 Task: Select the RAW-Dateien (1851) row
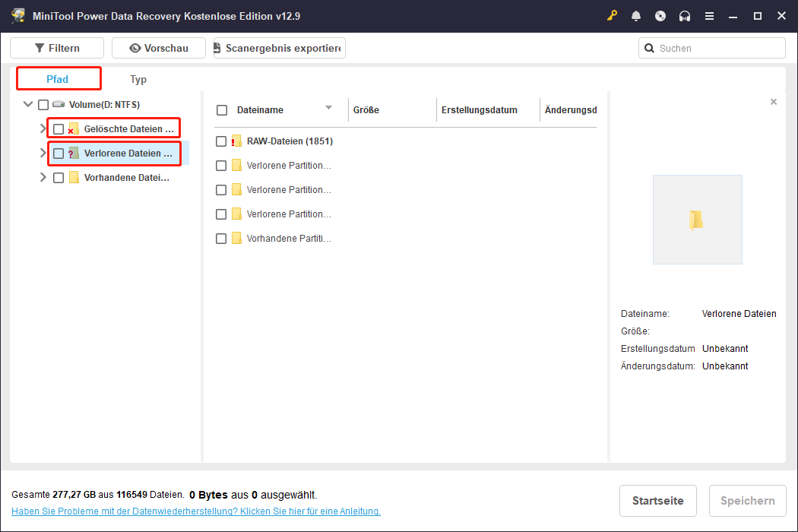[406, 141]
